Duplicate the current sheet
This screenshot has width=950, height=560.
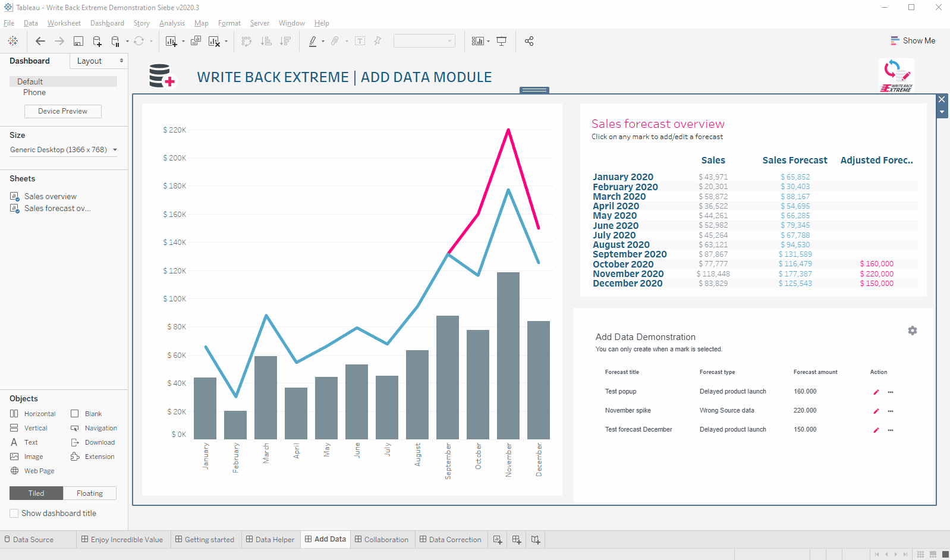coord(196,41)
